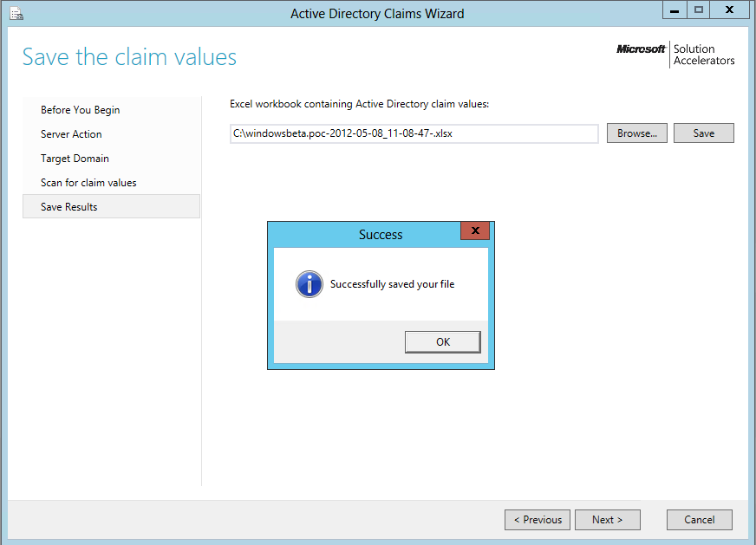
Task: Close the Success dialog with the red X
Action: pos(475,230)
